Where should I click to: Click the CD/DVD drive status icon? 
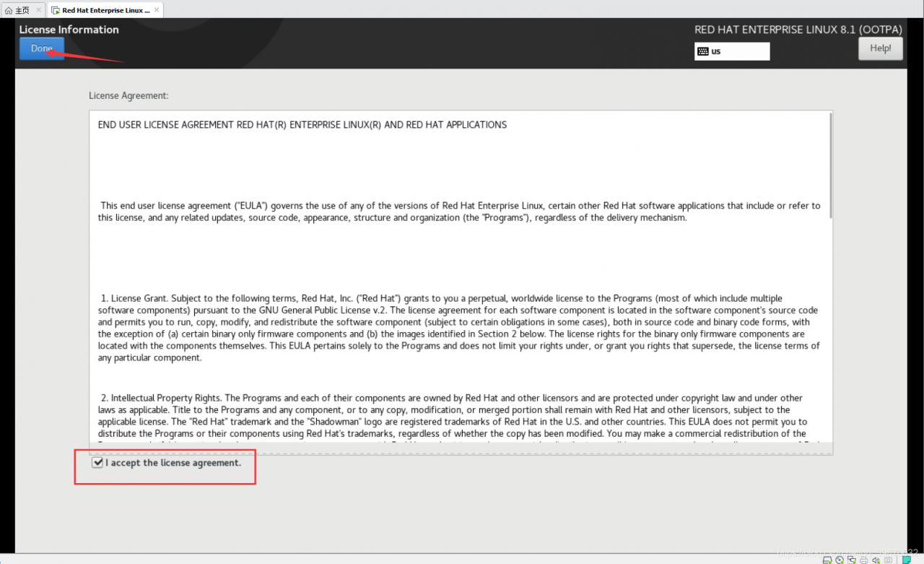point(840,560)
